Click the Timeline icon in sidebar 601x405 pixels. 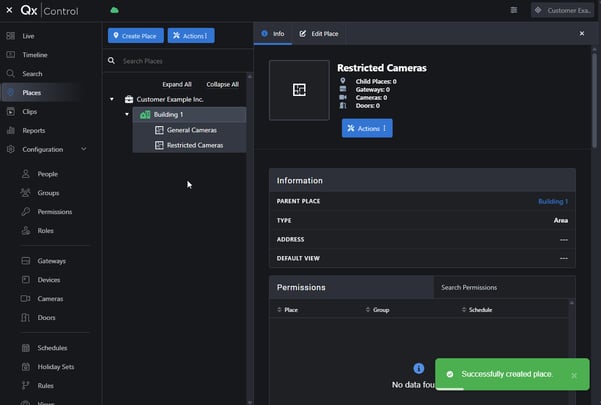(11, 55)
